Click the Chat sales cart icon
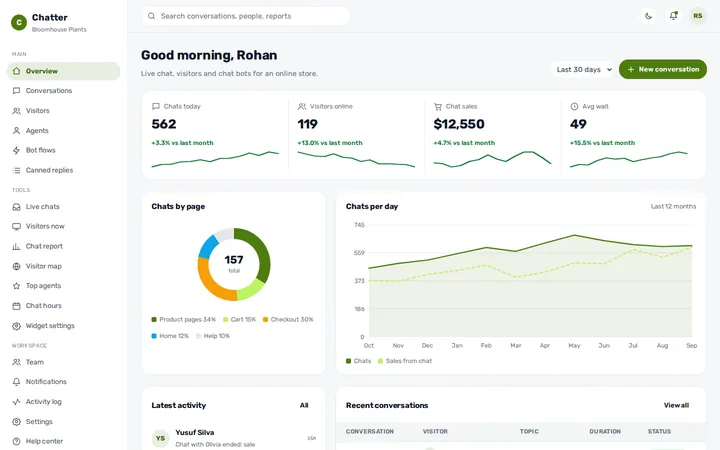Screen dimensions: 720x450 click(438, 107)
